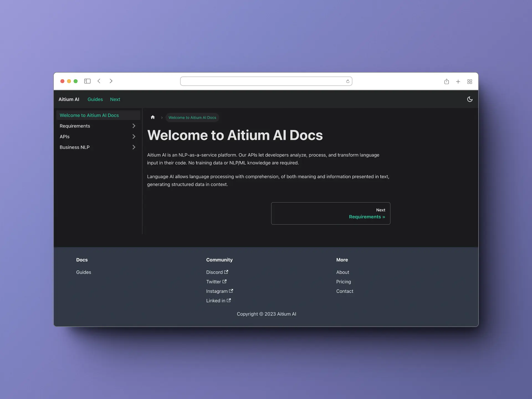Reload the page using refresh icon
The width and height of the screenshot is (532, 399).
(x=347, y=81)
